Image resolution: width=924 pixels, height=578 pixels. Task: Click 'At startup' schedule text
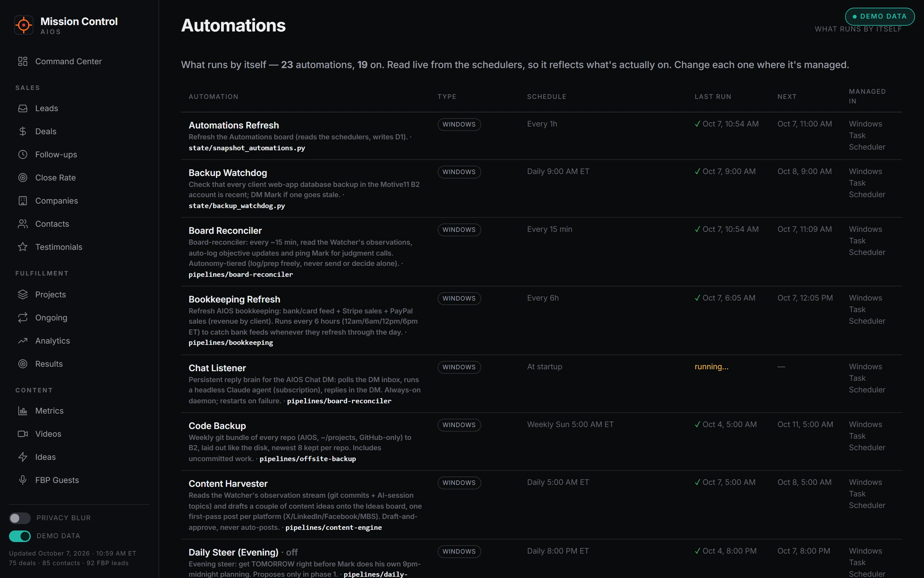click(x=544, y=367)
